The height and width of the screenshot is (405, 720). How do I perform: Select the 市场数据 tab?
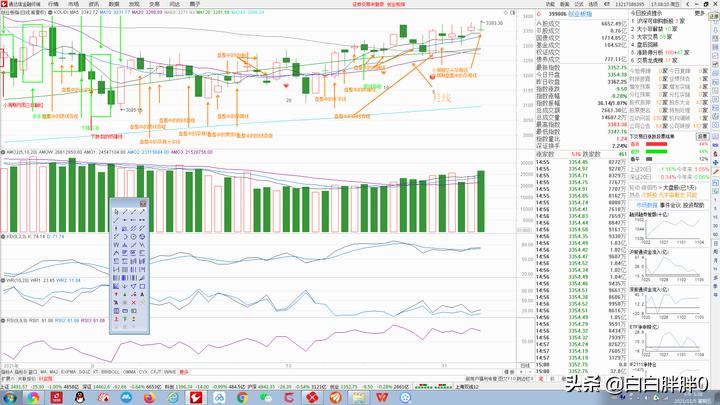[647, 205]
